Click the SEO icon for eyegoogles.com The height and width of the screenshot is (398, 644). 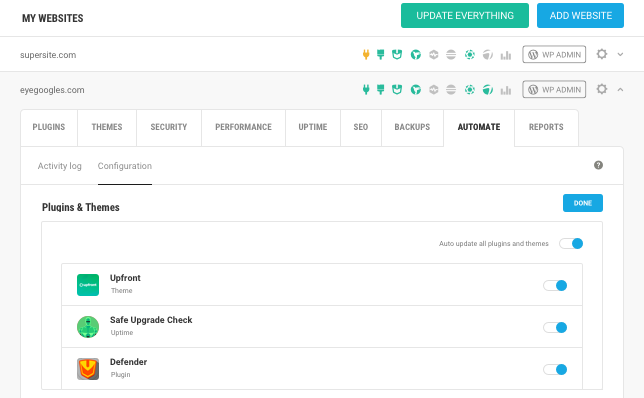(x=451, y=89)
